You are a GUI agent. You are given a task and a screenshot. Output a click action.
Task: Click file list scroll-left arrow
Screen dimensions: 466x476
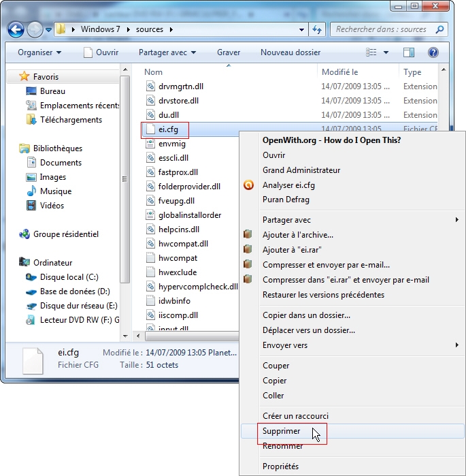pos(138,336)
